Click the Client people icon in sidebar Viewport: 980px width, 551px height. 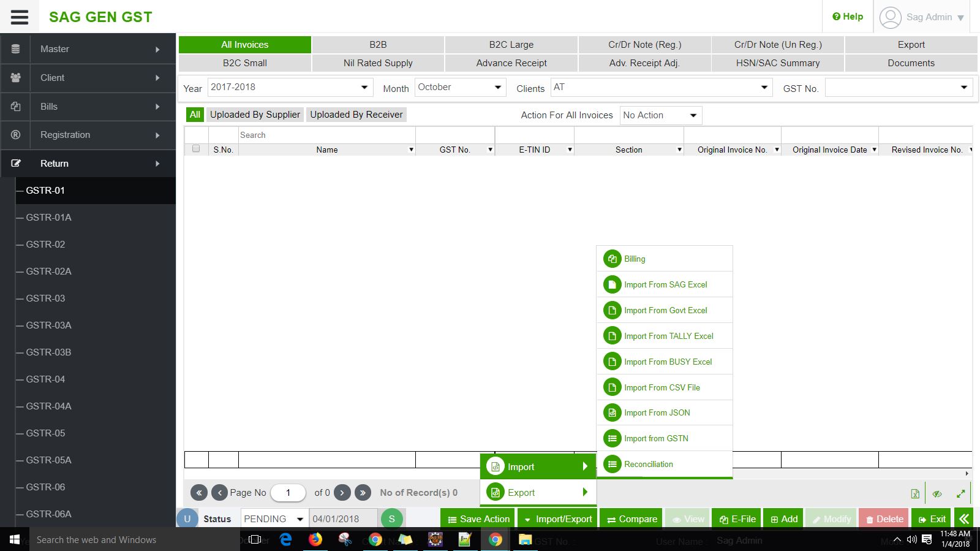point(16,78)
